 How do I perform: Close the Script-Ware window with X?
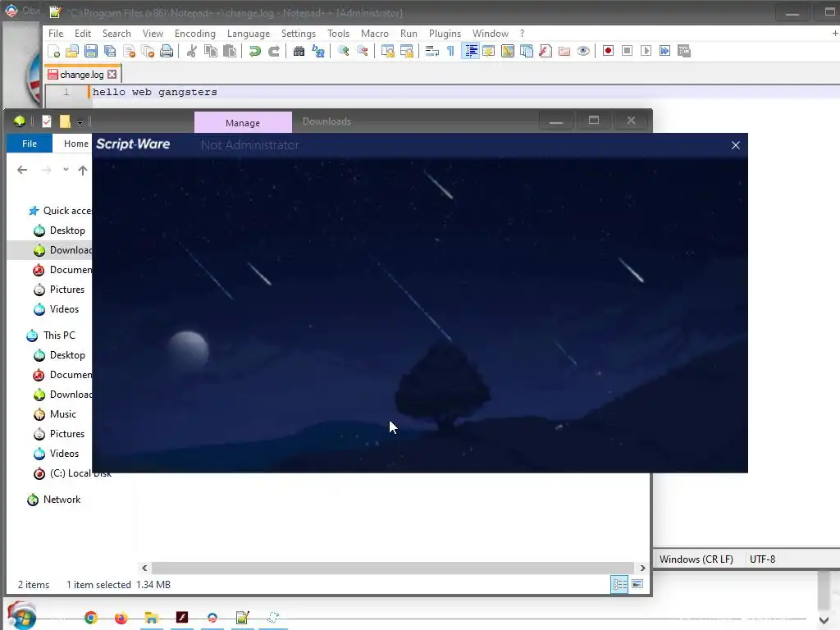tap(736, 145)
